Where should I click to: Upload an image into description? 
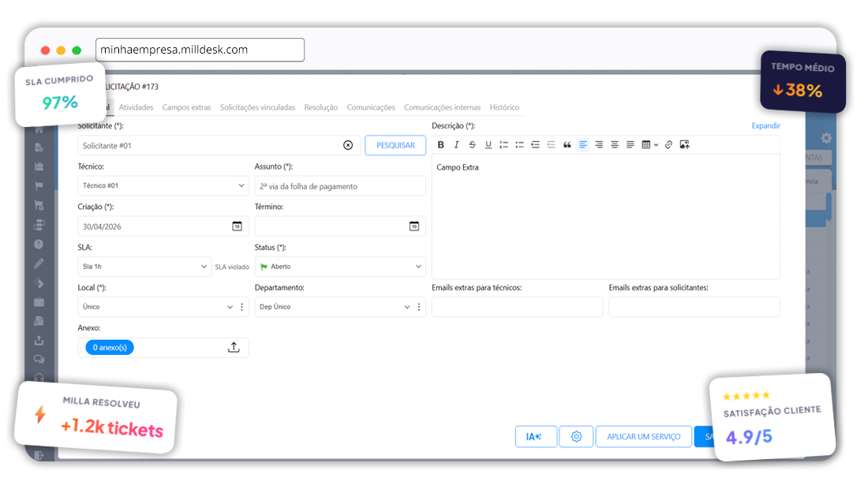685,145
